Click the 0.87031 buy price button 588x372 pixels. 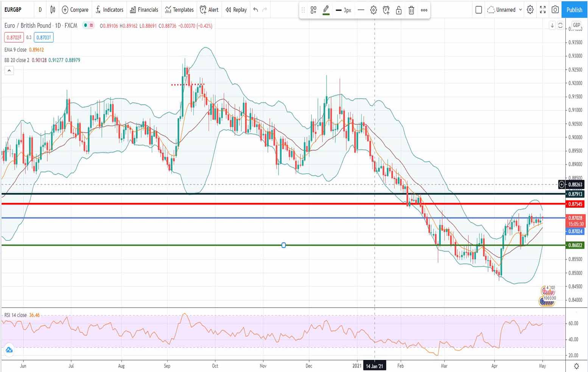tap(43, 37)
